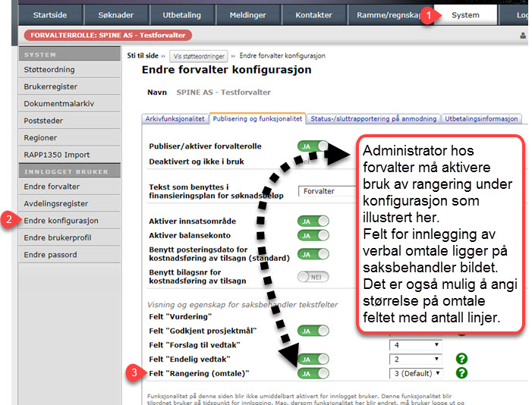The height and width of the screenshot is (405, 532).
Task: Open Dokumentmalarkiv in sidebar
Action: [69, 103]
